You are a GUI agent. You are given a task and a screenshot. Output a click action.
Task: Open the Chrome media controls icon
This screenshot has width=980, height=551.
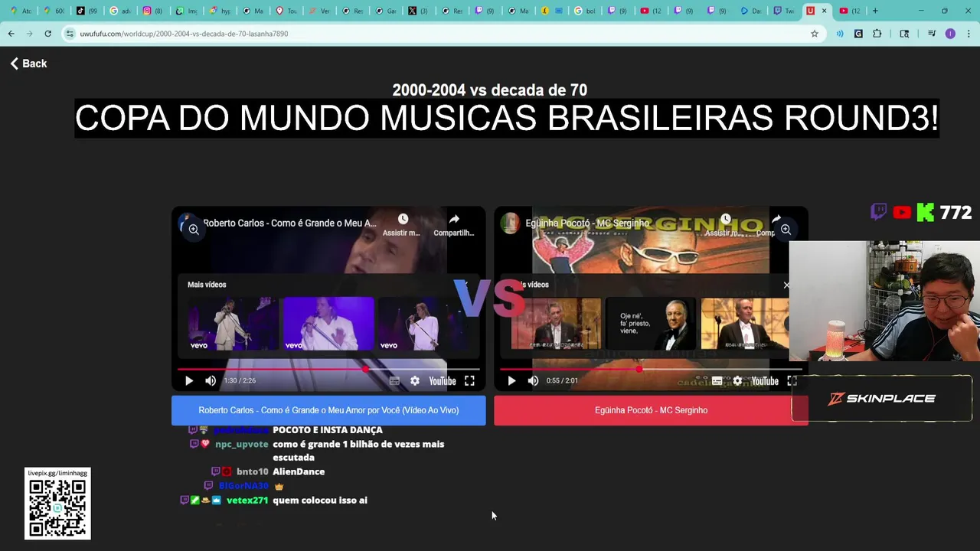click(932, 34)
